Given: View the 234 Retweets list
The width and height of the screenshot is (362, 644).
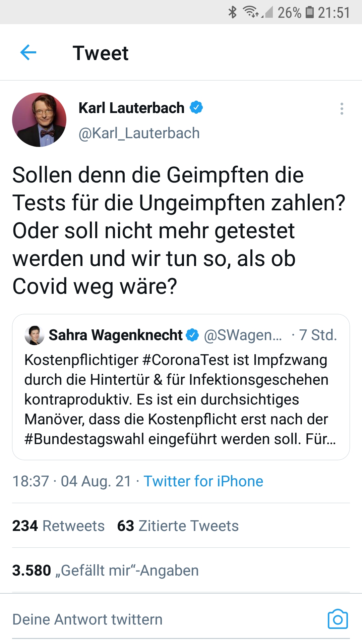Looking at the screenshot, I should [58, 526].
